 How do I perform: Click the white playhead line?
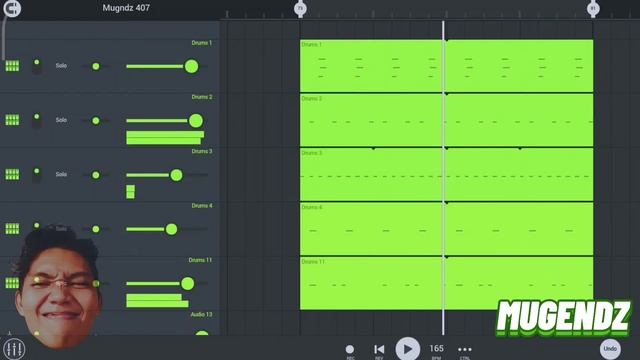pyautogui.click(x=443, y=178)
